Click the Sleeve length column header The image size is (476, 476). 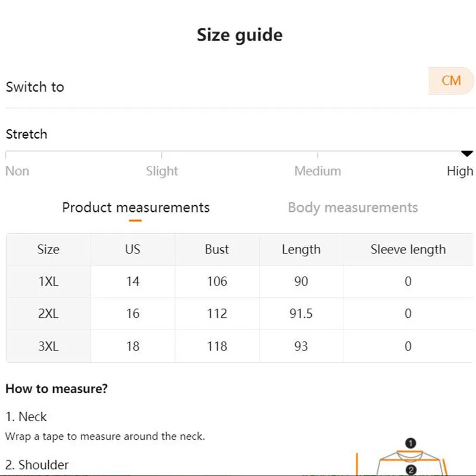408,249
